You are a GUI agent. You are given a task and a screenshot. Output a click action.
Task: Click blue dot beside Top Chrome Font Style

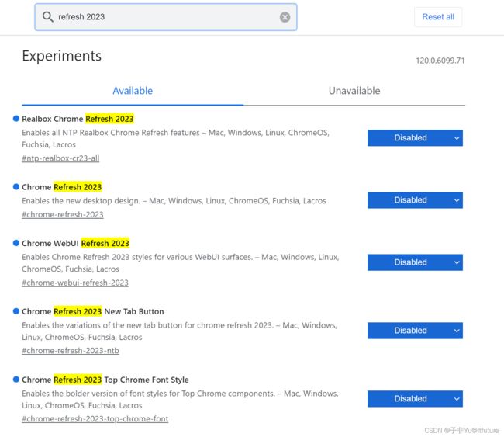(x=16, y=380)
